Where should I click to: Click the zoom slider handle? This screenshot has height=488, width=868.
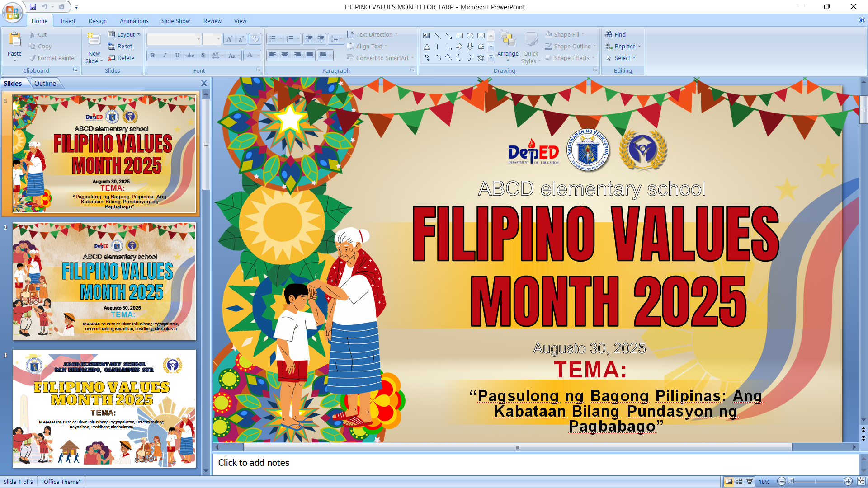pos(791,482)
